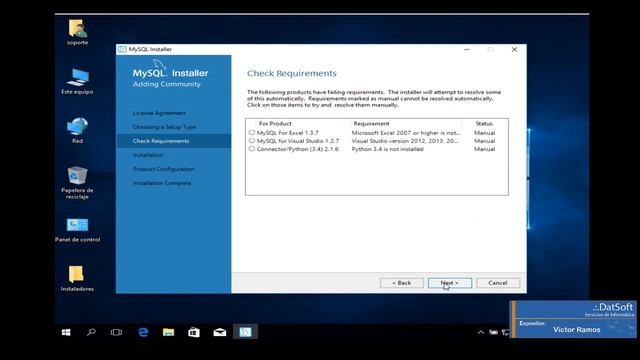Viewport: 640px width, 360px height.
Task: Open the Store icon in the taskbar
Action: coord(194,332)
